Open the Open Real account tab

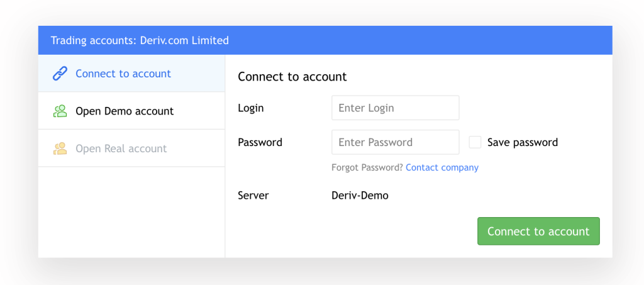(121, 148)
